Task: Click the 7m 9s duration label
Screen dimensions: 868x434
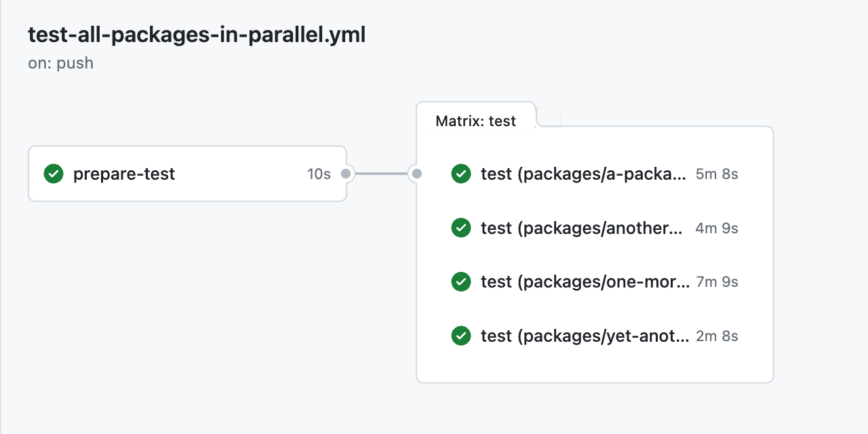Action: [716, 281]
